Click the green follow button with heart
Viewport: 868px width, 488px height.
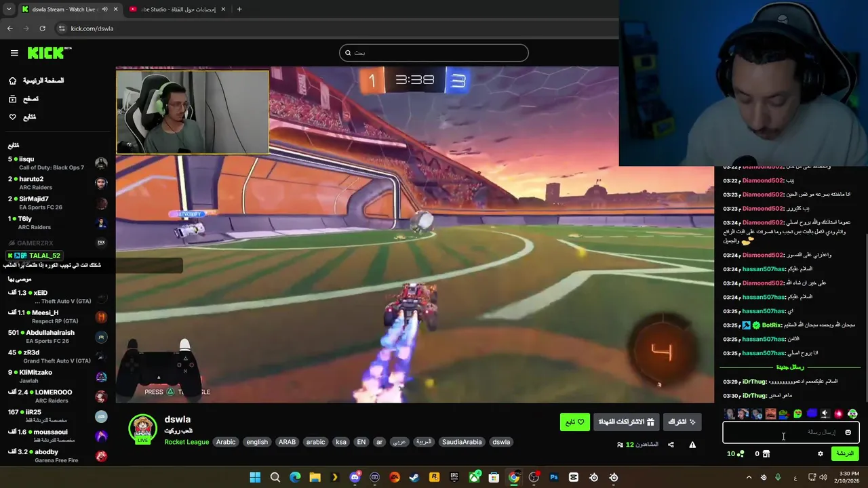[575, 422]
